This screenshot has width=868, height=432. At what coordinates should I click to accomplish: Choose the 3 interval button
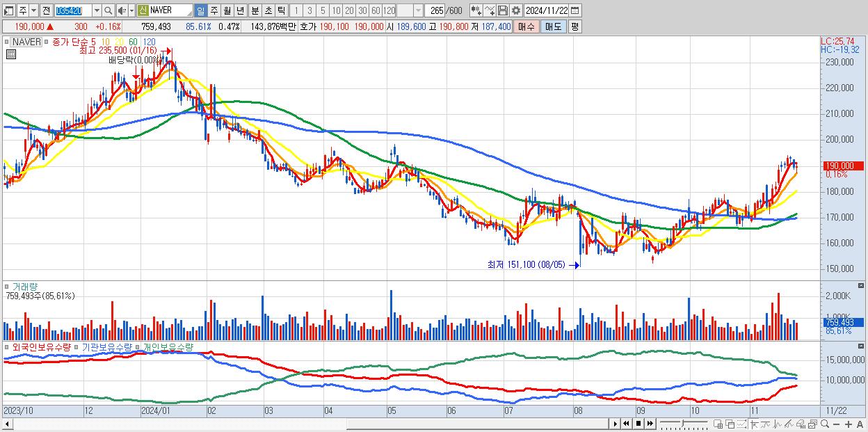click(310, 10)
